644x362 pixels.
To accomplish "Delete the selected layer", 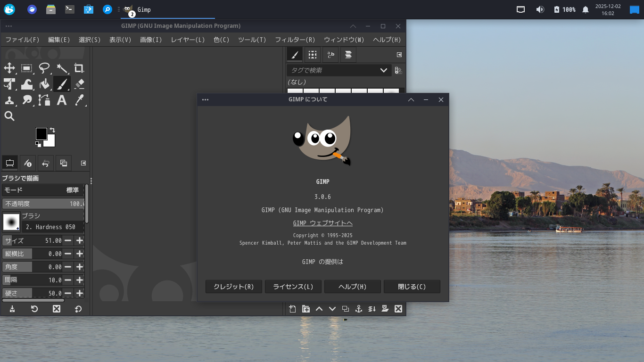I will tap(398, 309).
